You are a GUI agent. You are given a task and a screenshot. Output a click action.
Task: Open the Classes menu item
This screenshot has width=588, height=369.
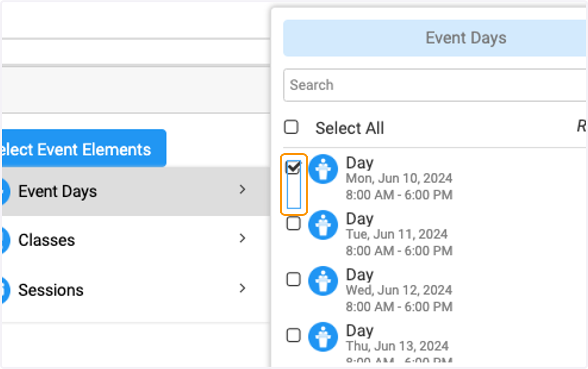(x=135, y=240)
